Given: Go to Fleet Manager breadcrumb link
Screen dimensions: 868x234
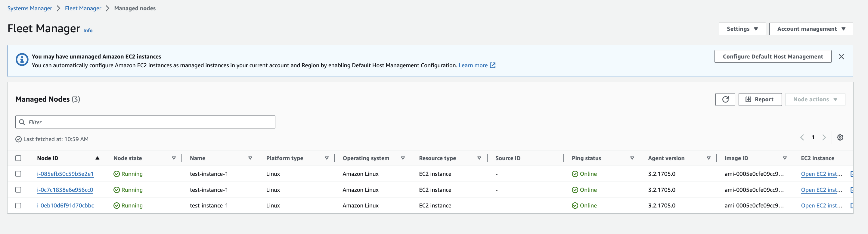Looking at the screenshot, I should (83, 8).
